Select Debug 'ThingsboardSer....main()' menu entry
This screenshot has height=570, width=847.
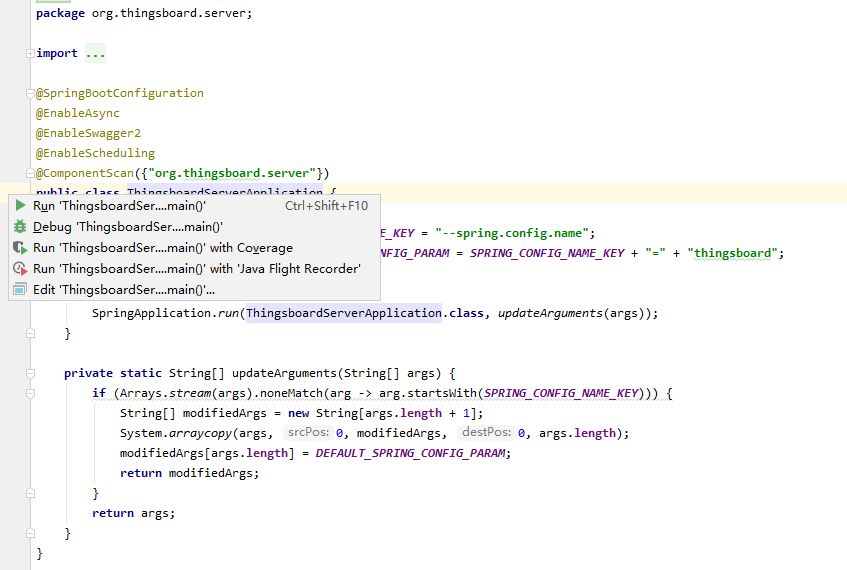coord(194,227)
